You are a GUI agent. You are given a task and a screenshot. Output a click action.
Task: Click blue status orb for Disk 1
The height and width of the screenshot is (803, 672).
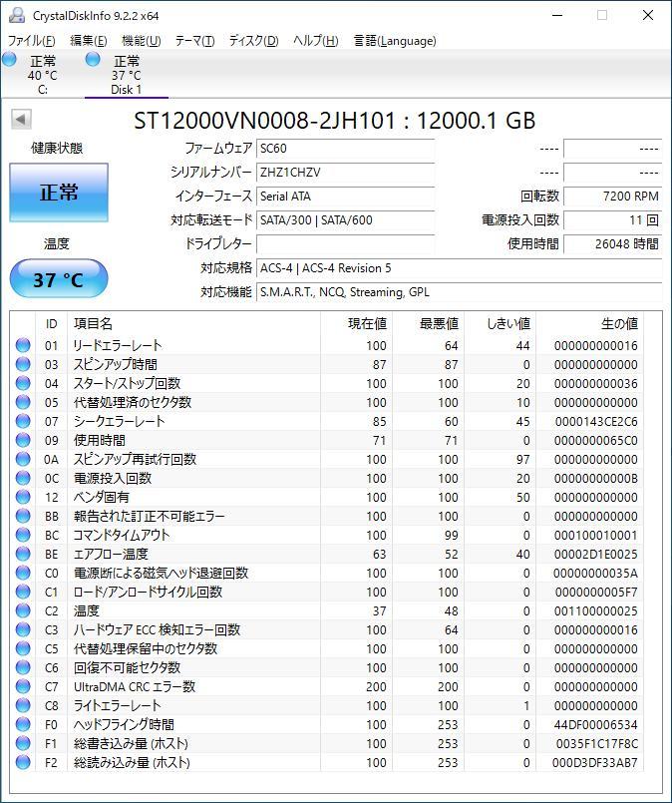pyautogui.click(x=93, y=60)
